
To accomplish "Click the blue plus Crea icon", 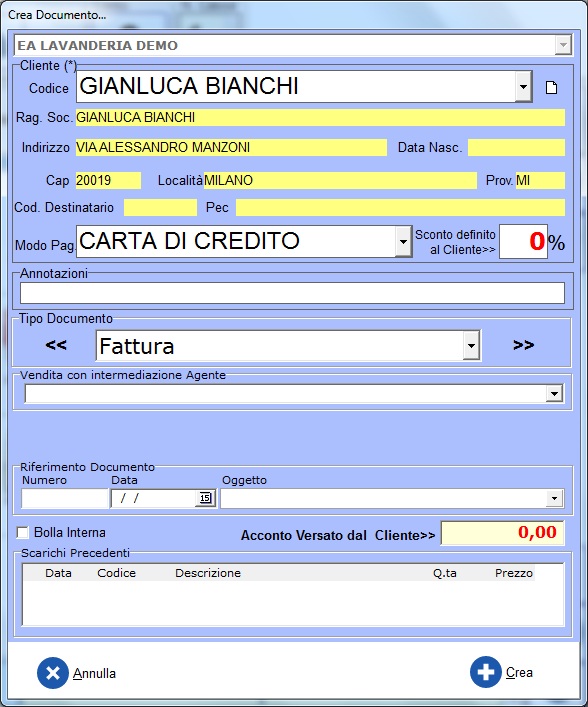I will 486,672.
